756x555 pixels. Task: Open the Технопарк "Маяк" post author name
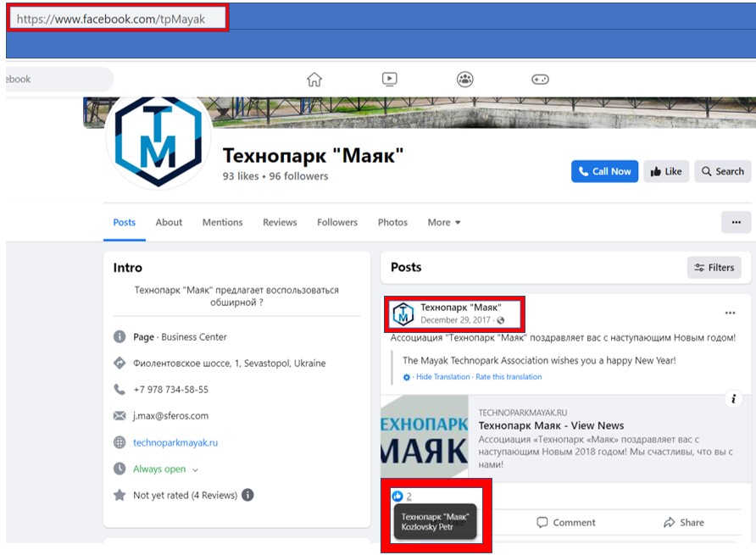(460, 307)
